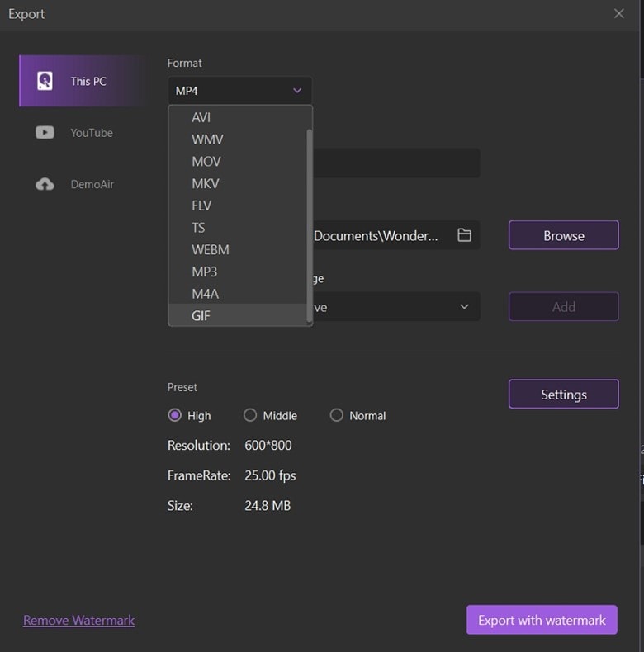Open the preset Settings button
Screen dimensions: 644x652
coord(563,395)
